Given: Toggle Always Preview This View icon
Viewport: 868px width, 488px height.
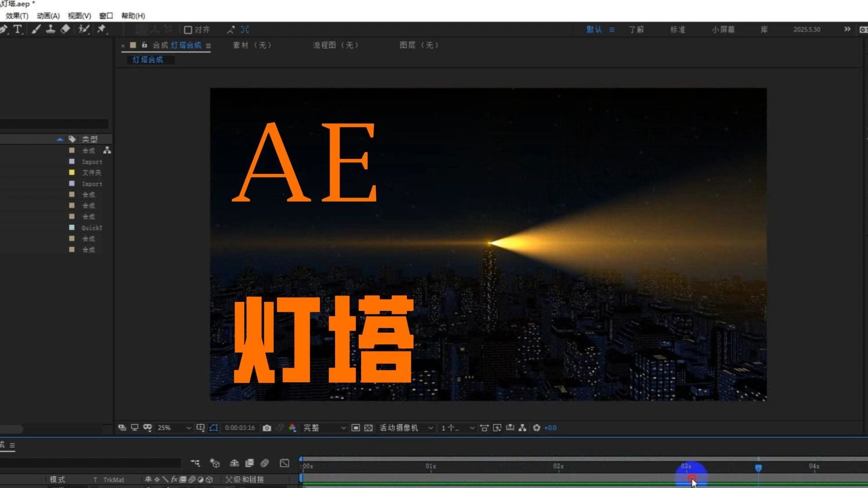Looking at the screenshot, I should tap(122, 427).
